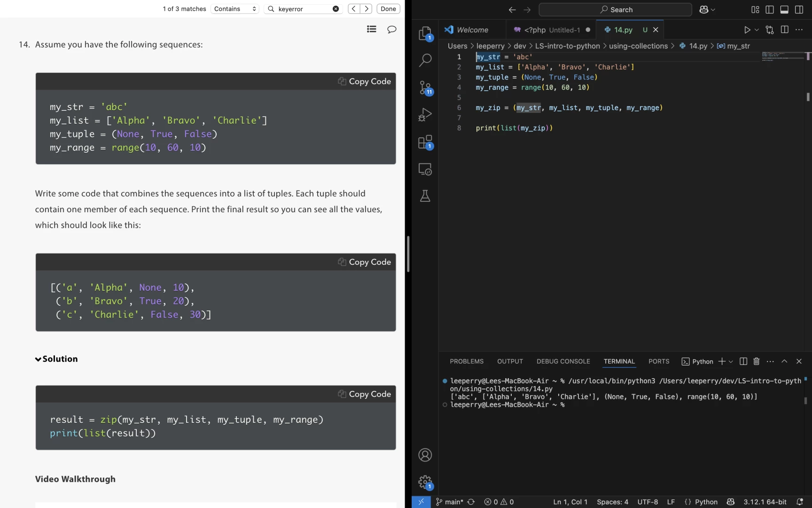This screenshot has width=812, height=508.
Task: Kill the active terminal
Action: (x=756, y=361)
